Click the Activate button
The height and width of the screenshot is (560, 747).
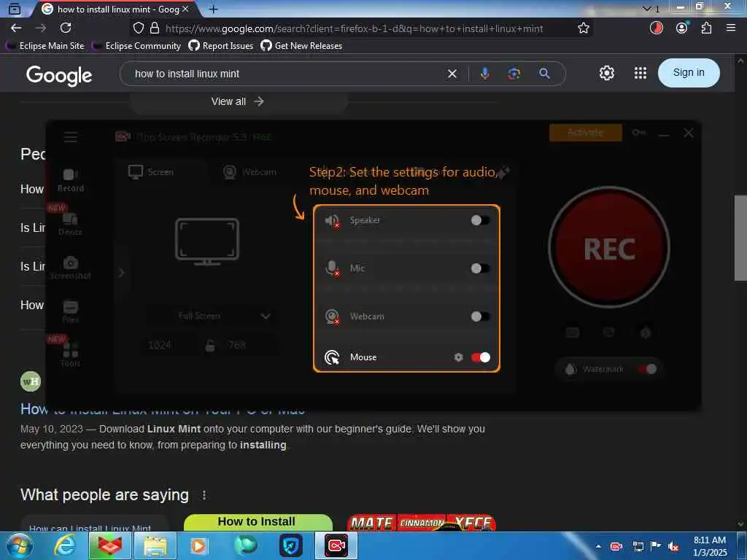(x=586, y=133)
